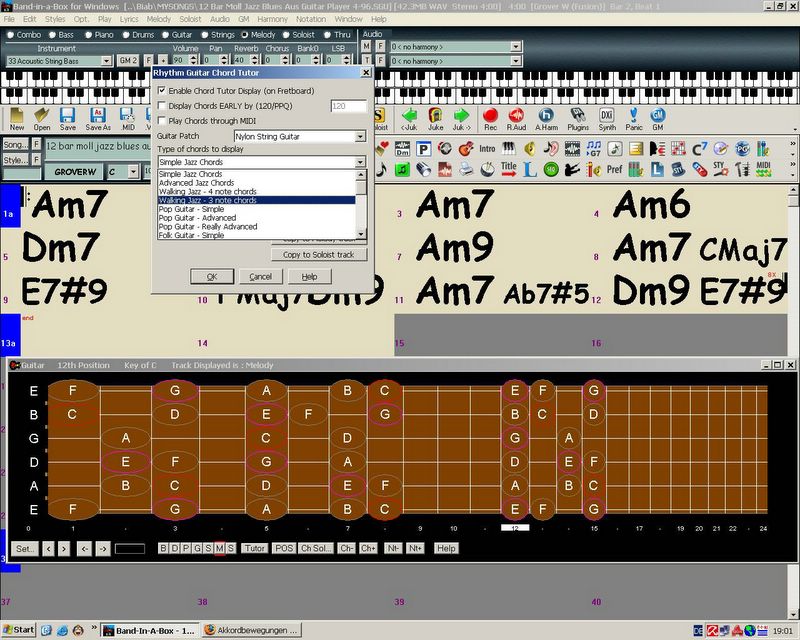Click Cancel in Chord Tutor dialog
The image size is (800, 640).
coord(260,276)
